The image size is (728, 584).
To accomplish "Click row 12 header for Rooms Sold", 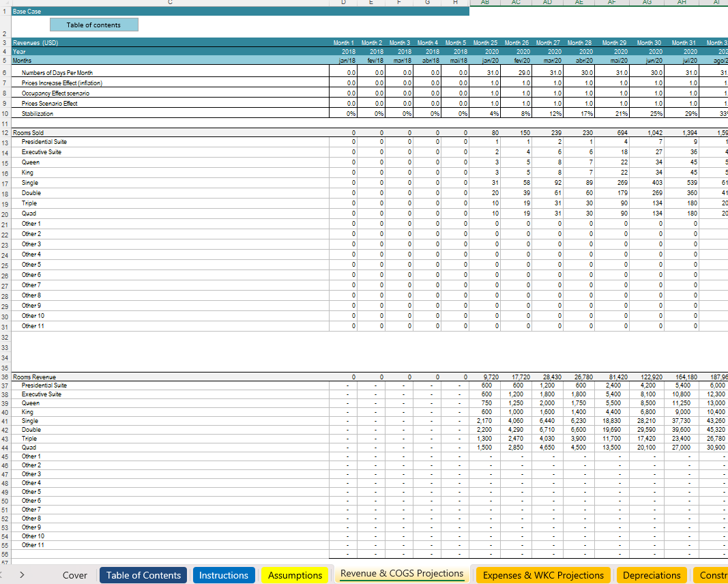I will pyautogui.click(x=5, y=132).
